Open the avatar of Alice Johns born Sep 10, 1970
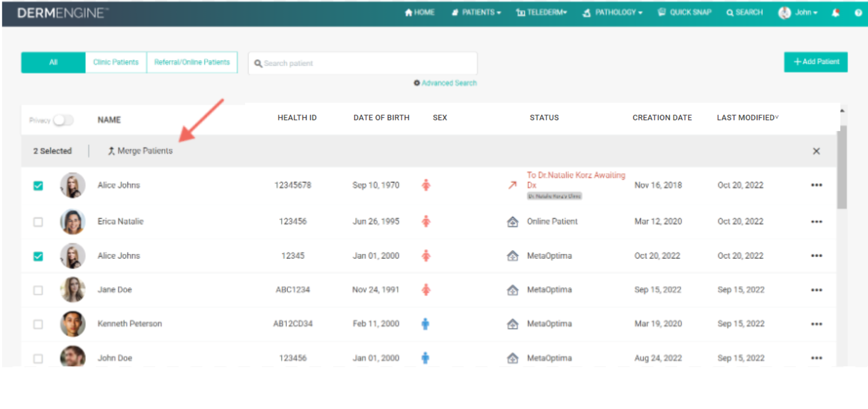The width and height of the screenshot is (868, 409). 73,185
